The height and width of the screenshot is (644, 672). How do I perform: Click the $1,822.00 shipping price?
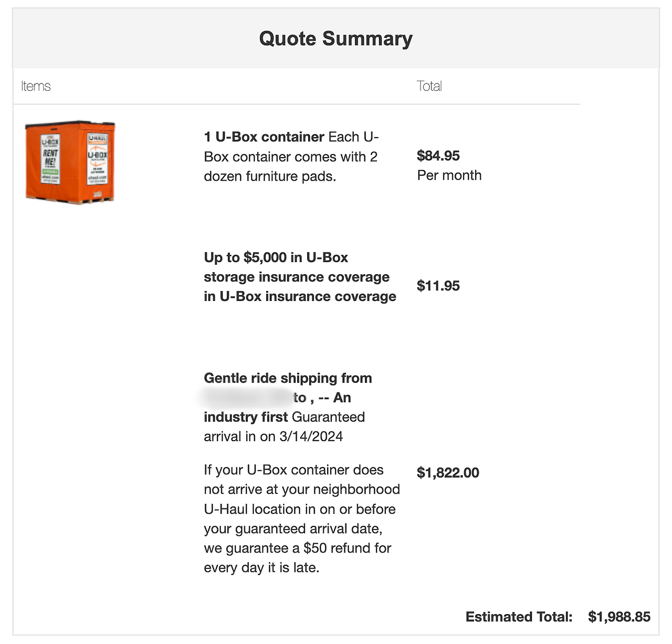click(x=448, y=473)
